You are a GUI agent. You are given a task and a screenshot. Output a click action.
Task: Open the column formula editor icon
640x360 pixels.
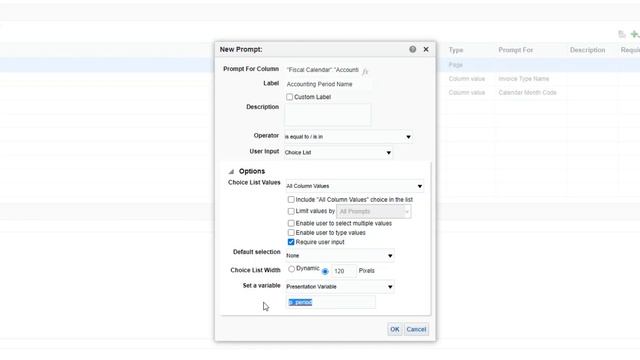365,71
